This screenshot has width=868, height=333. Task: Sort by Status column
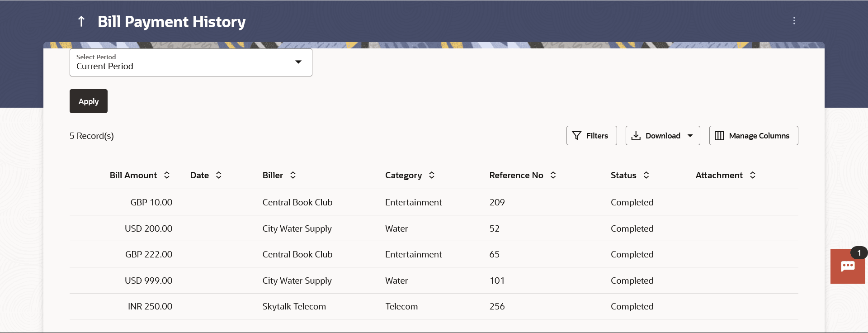[x=646, y=175]
